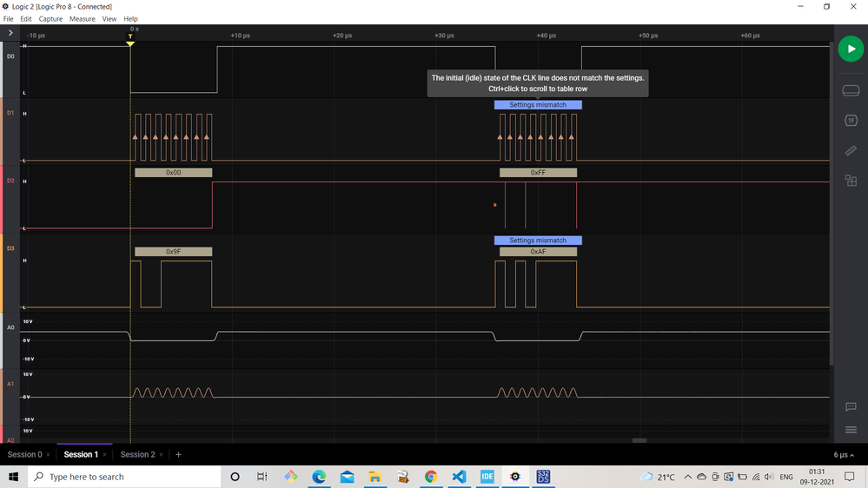The image size is (868, 488).
Task: Click the Logic 2 taskbar icon
Action: tap(515, 477)
